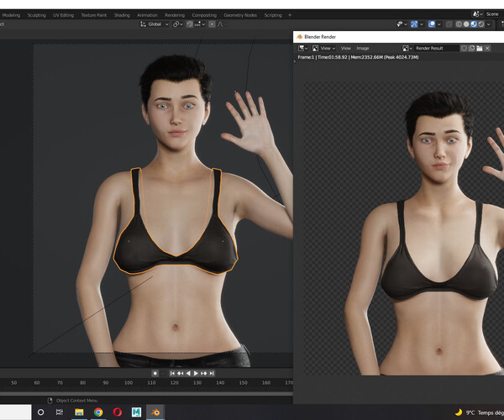
Task: Switch to the Compositing workspace
Action: tap(204, 15)
